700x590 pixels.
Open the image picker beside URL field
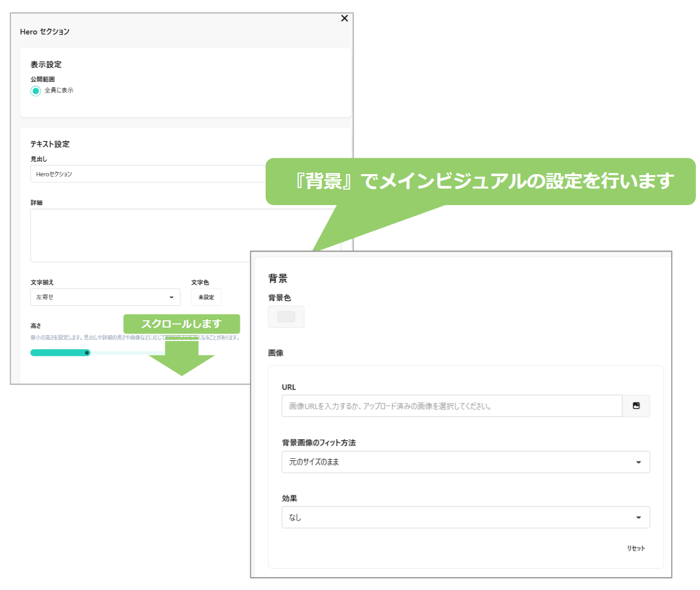click(636, 406)
